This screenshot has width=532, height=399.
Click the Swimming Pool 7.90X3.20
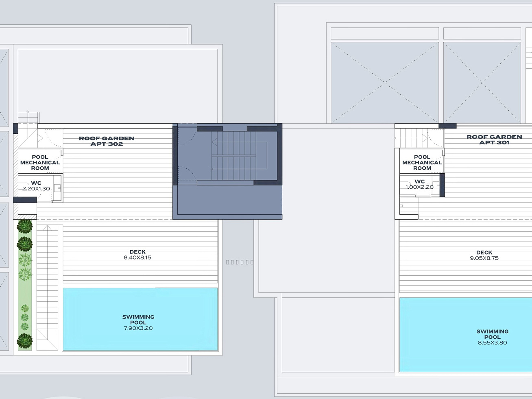coord(138,322)
